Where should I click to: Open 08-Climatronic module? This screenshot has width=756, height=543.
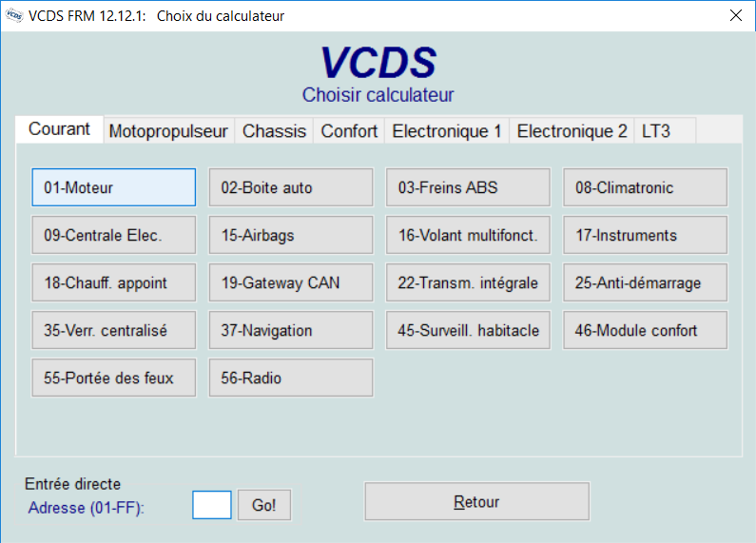(x=645, y=187)
